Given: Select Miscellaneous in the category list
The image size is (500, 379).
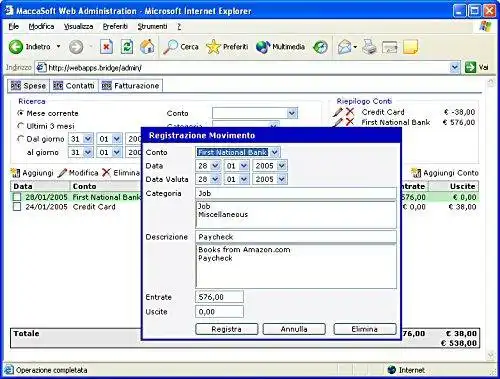Looking at the screenshot, I should tap(223, 215).
